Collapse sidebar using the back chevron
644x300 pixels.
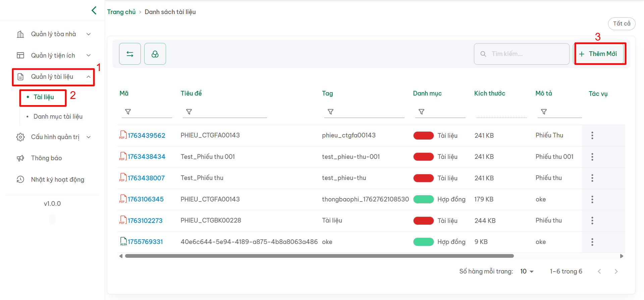click(94, 11)
